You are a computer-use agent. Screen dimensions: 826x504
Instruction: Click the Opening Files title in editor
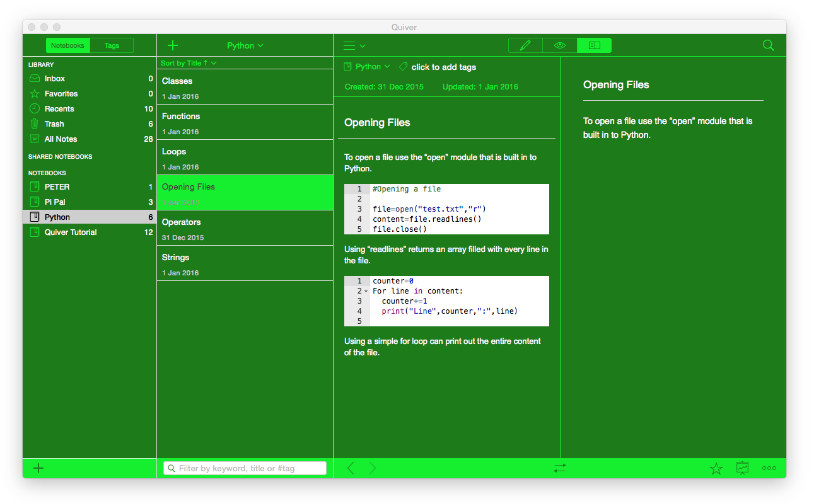point(377,123)
